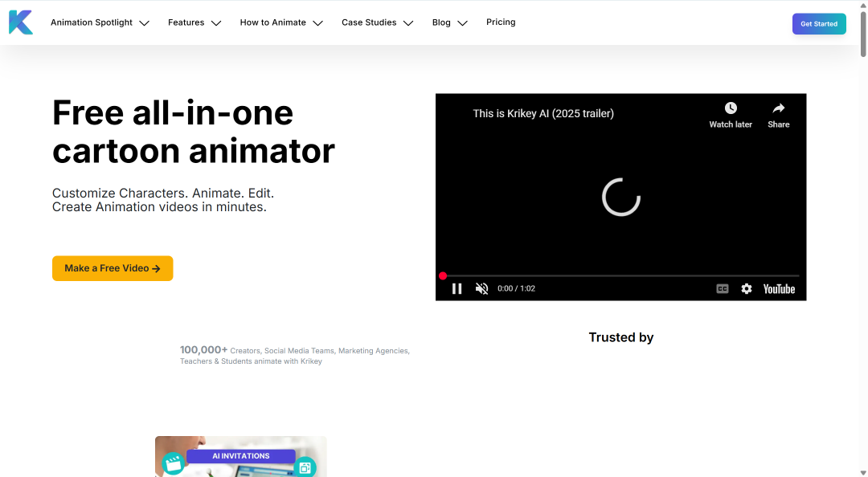The image size is (868, 477).
Task: Click the scrollbar down arrow
Action: coord(863,472)
